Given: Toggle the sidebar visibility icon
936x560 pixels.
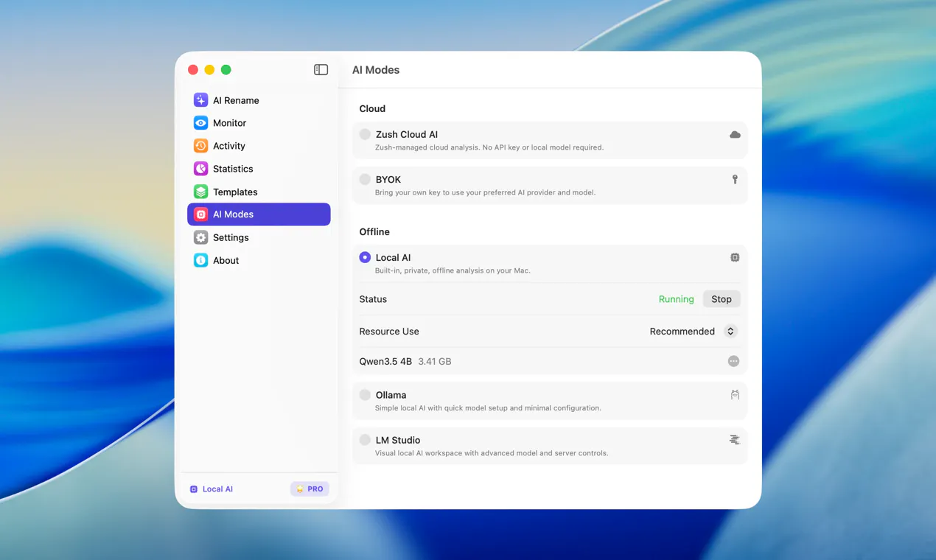Looking at the screenshot, I should point(321,69).
